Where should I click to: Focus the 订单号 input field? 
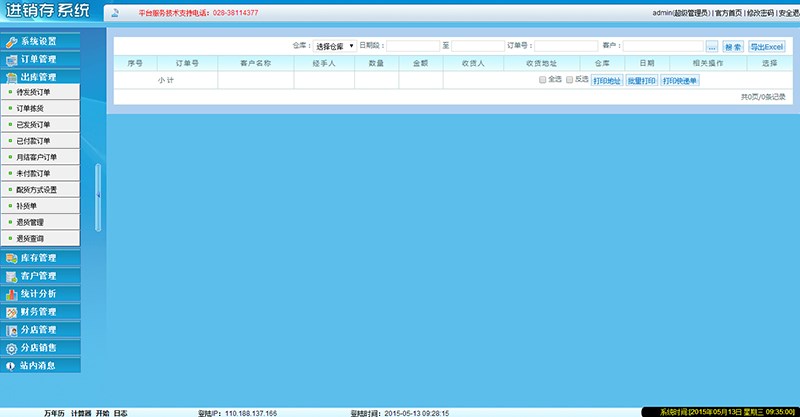[x=566, y=46]
